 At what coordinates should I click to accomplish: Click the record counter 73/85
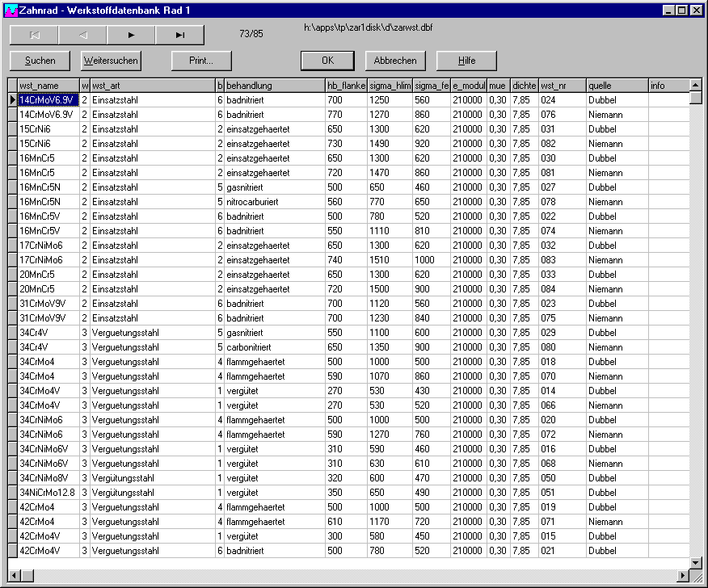251,34
